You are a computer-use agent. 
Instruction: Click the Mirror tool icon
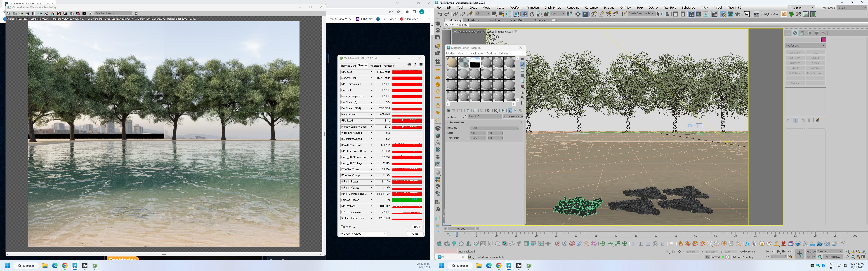coord(660,14)
